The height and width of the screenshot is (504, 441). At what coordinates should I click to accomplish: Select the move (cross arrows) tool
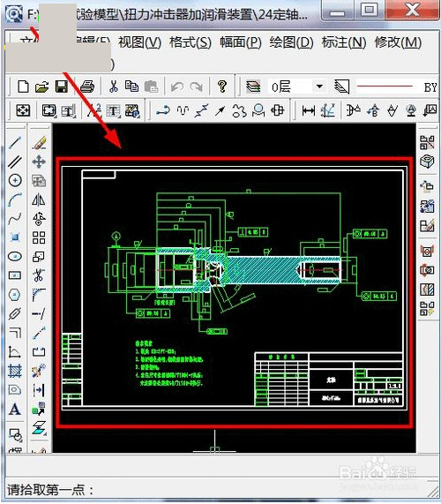[39, 162]
